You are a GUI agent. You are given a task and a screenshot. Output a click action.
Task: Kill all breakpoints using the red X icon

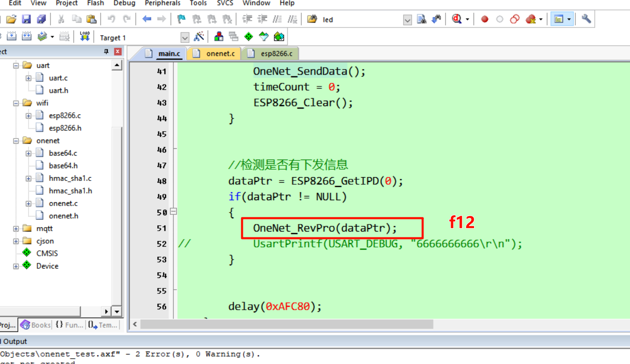click(x=531, y=19)
